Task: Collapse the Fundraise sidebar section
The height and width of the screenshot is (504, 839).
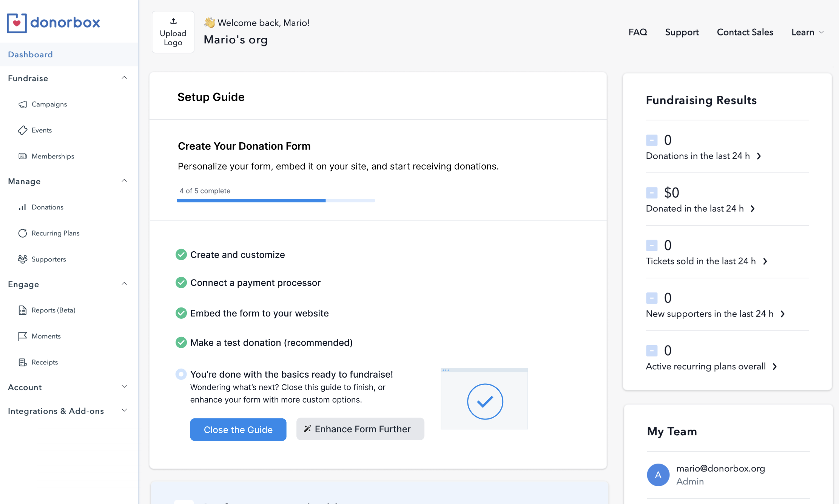Action: pyautogui.click(x=124, y=78)
